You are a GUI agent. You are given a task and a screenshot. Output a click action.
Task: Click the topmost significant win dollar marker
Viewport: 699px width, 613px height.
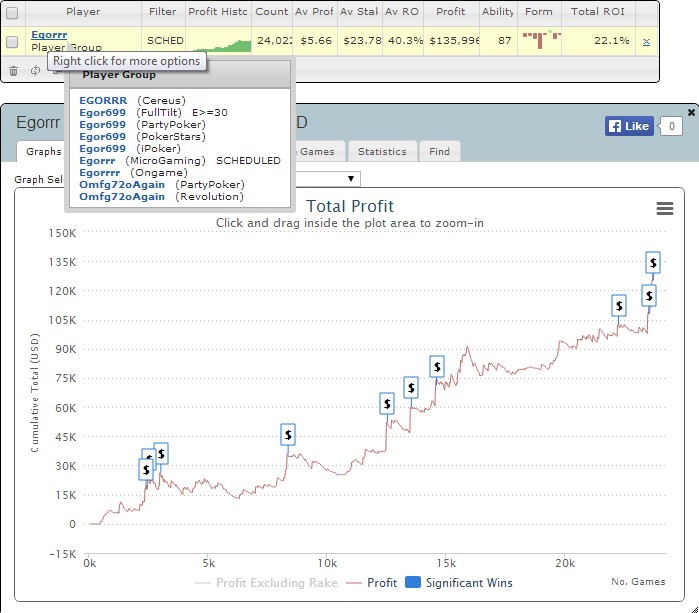pos(653,263)
